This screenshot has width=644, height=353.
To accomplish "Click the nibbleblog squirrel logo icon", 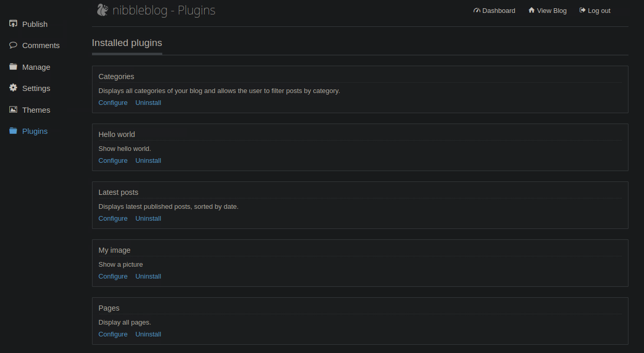I will click(x=103, y=10).
